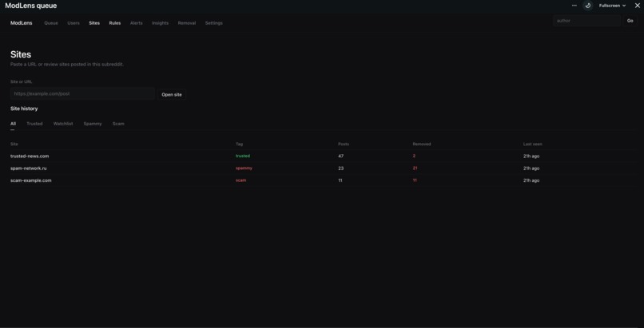Click the ModLens queue title
The width and height of the screenshot is (644, 328).
click(31, 6)
